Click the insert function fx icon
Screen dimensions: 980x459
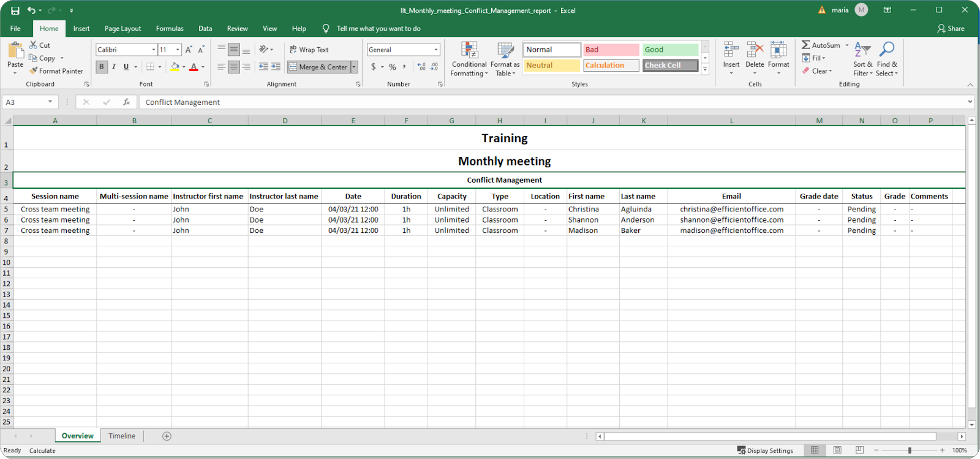[126, 102]
